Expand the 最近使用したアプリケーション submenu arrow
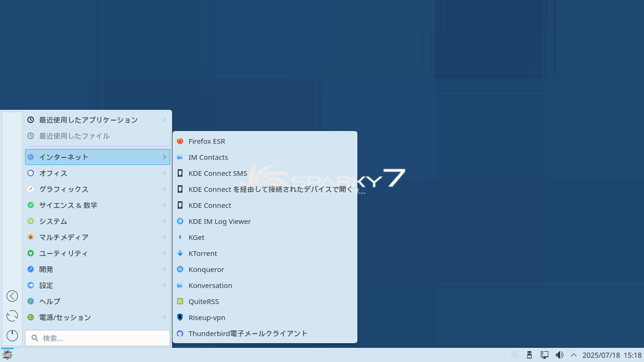 click(165, 120)
